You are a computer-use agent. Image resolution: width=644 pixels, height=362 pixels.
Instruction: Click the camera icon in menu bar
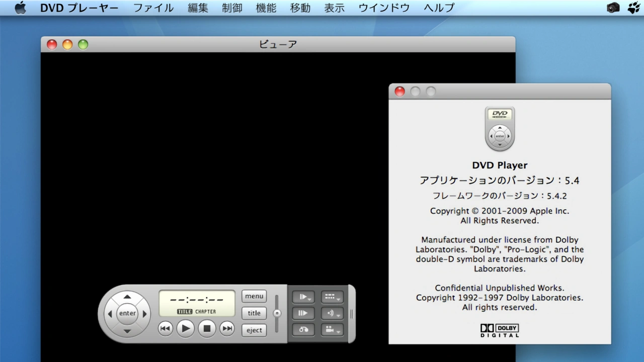pos(613,8)
